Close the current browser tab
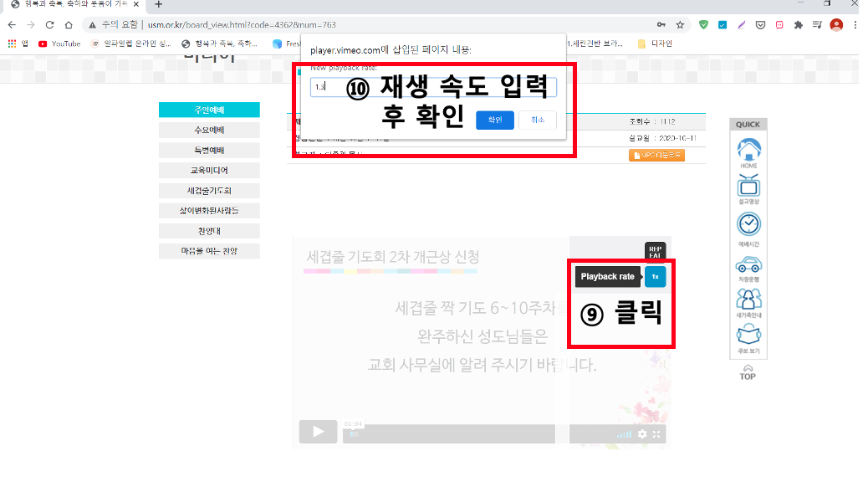Screen dimensions: 868x487 (136, 4)
